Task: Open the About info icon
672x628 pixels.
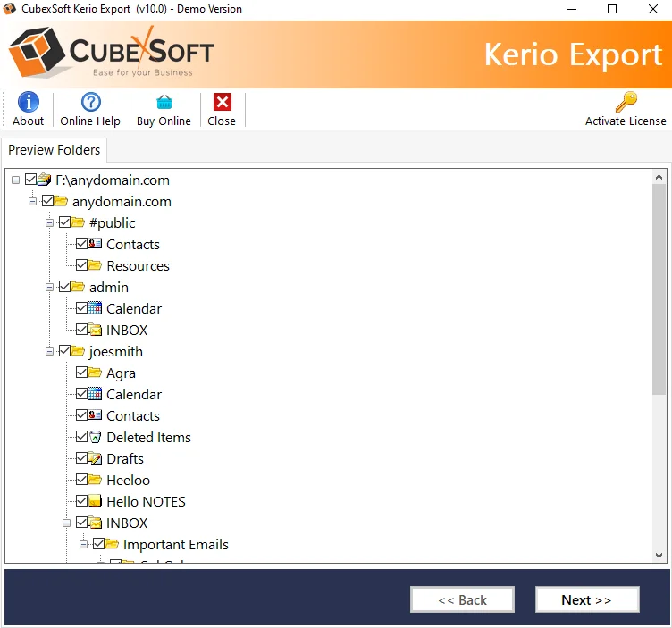Action: (x=29, y=102)
